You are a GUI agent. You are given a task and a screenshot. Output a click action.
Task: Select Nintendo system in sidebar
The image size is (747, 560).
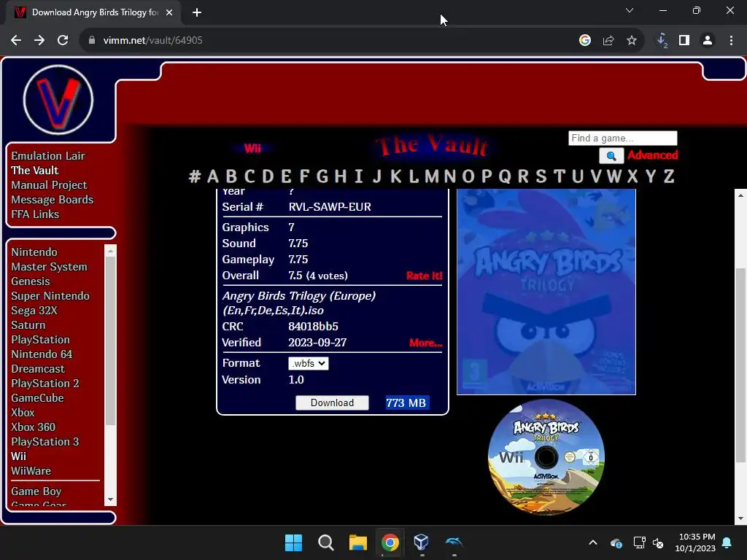[x=34, y=252]
